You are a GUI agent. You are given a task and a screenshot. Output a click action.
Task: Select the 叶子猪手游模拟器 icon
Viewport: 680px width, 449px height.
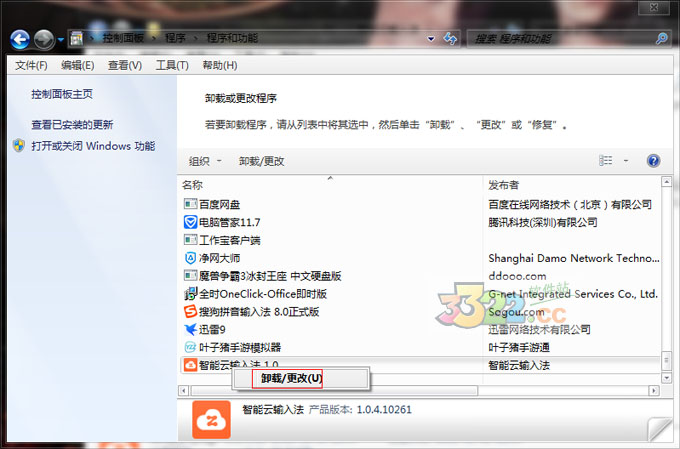tap(190, 347)
